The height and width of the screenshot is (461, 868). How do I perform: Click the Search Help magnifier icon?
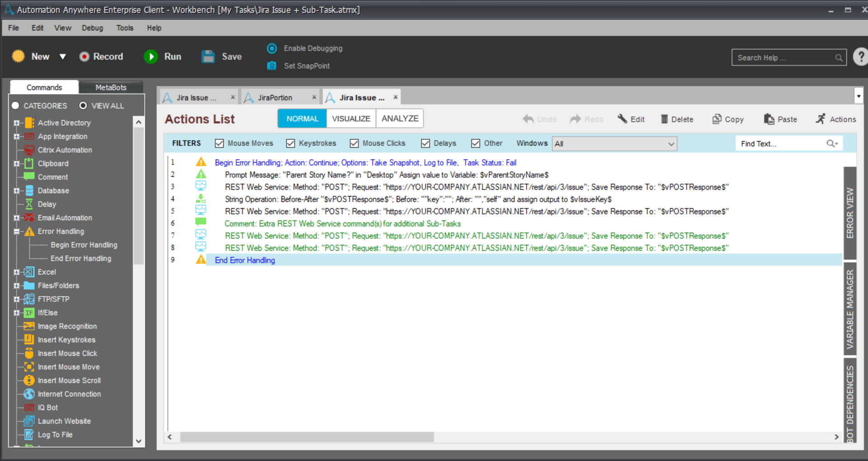point(839,58)
